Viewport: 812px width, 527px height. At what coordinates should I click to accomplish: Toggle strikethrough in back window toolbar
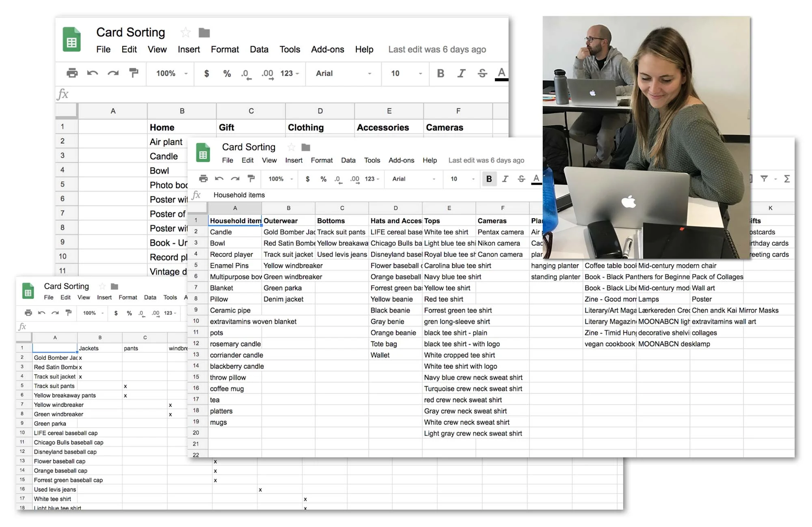(482, 73)
